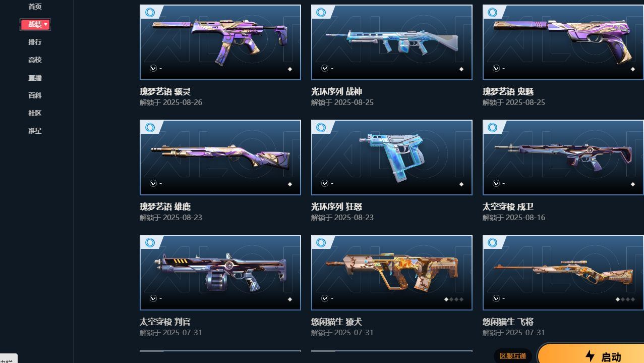The height and width of the screenshot is (363, 644).
Task: Open the 直播 sidebar menu
Action: 35,78
